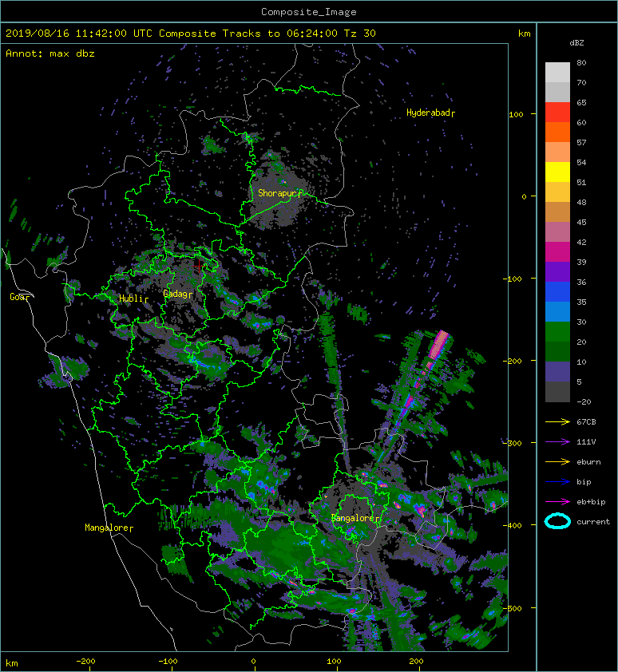The height and width of the screenshot is (672, 618).
Task: Pick the red 60-65 dBZ swatch
Action: point(557,113)
